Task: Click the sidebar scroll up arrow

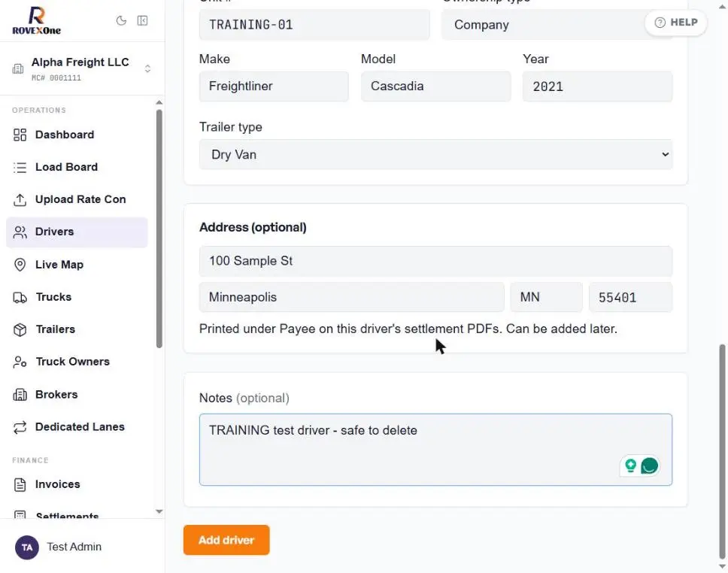Action: click(x=159, y=102)
